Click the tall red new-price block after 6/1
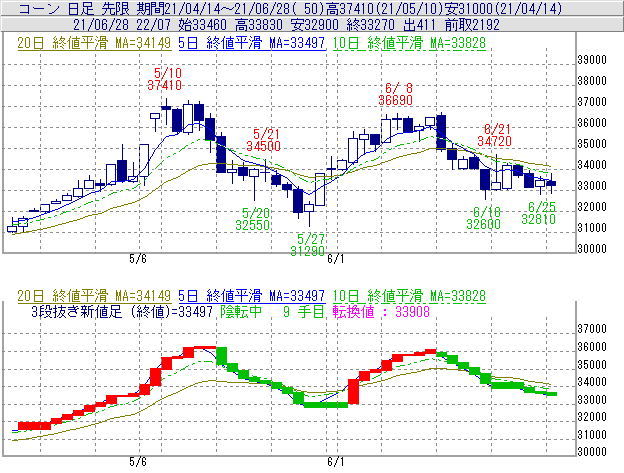624x473 pixels. pyautogui.click(x=353, y=392)
